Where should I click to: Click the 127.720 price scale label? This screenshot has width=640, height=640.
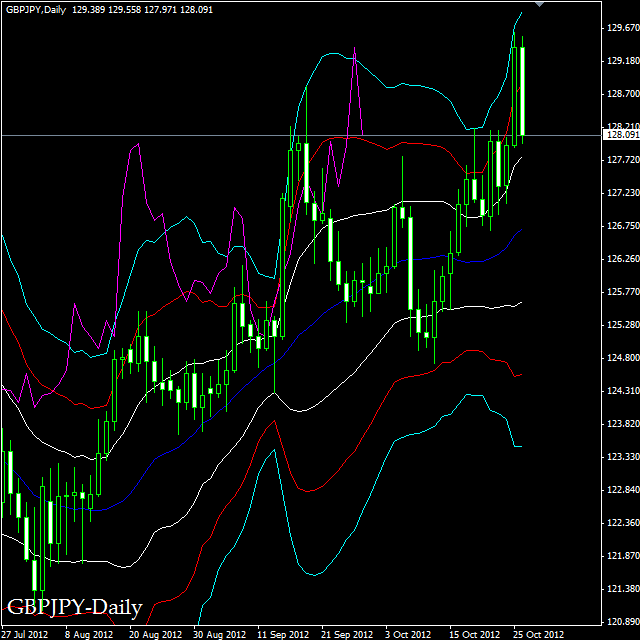coord(623,160)
